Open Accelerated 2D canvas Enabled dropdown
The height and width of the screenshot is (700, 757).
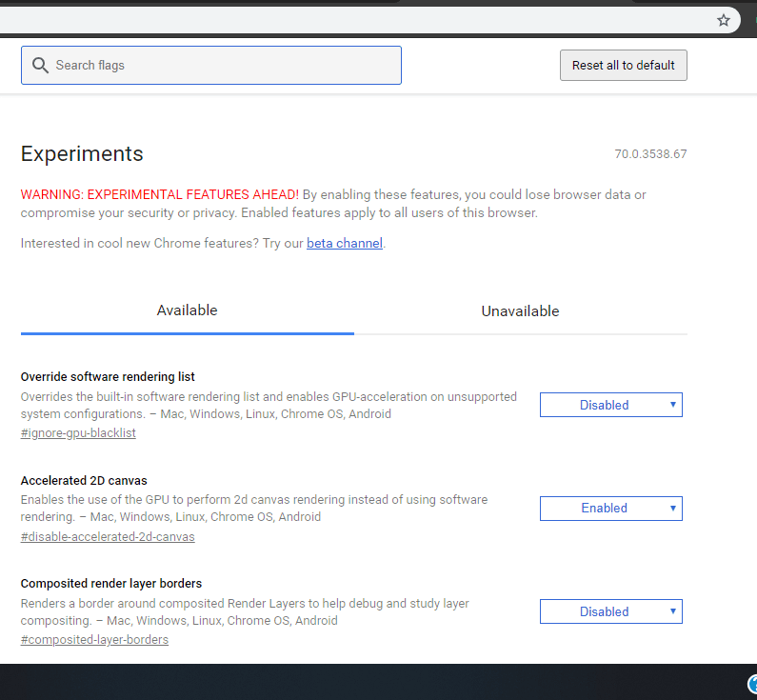pyautogui.click(x=610, y=509)
